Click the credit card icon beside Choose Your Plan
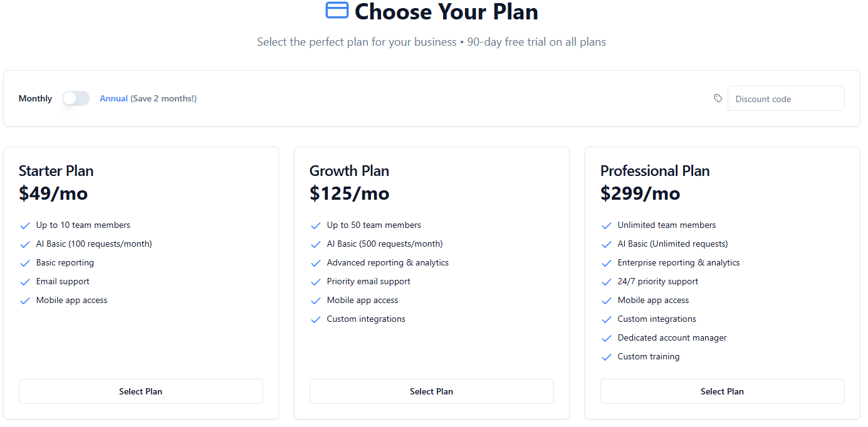Image resolution: width=868 pixels, height=427 pixels. 337,11
